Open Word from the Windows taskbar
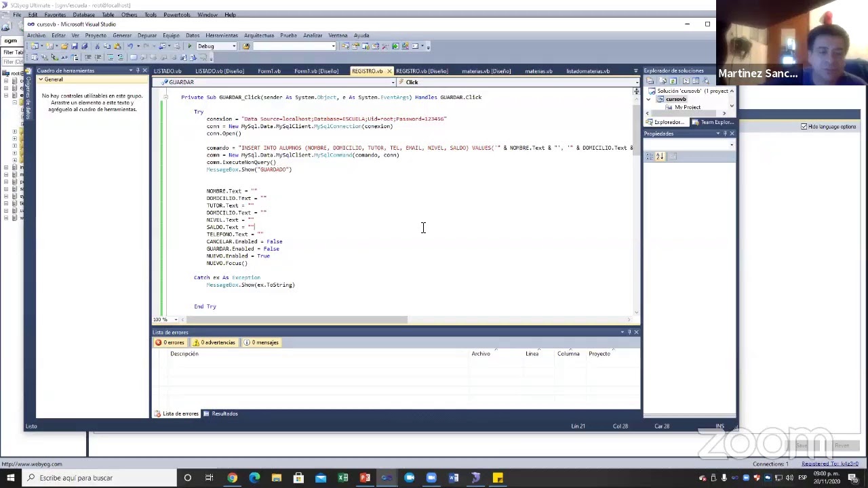Screen dimensions: 868x488 tap(453, 478)
